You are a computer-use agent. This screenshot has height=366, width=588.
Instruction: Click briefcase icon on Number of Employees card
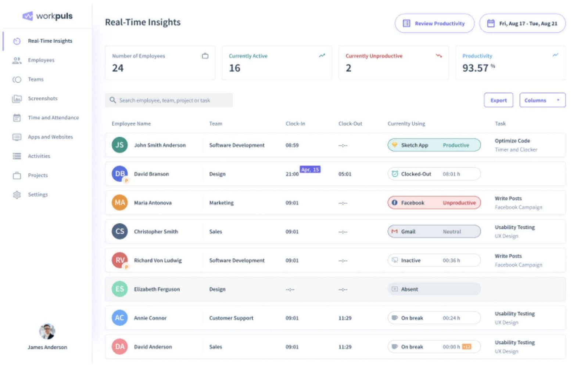(x=205, y=56)
